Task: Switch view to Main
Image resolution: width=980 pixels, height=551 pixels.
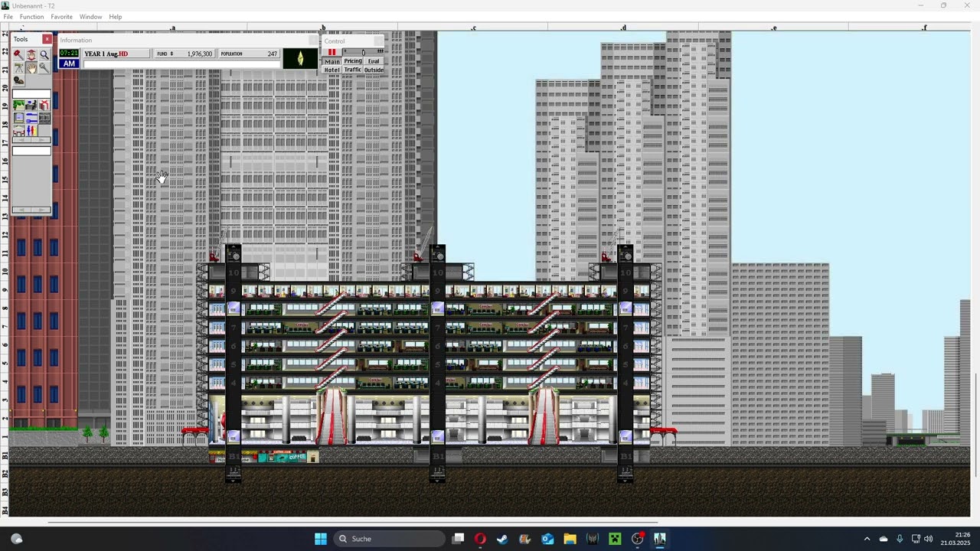Action: click(x=332, y=61)
